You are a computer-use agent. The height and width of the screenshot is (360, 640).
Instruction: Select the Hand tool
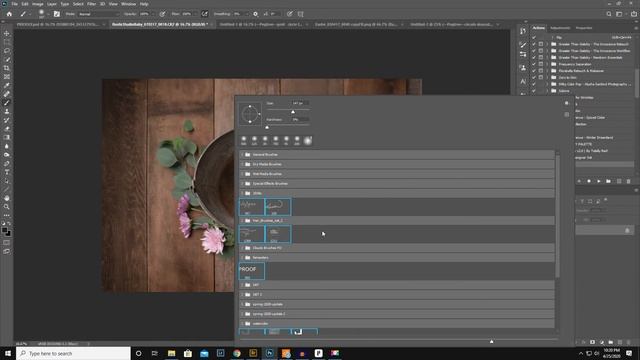pos(7,198)
